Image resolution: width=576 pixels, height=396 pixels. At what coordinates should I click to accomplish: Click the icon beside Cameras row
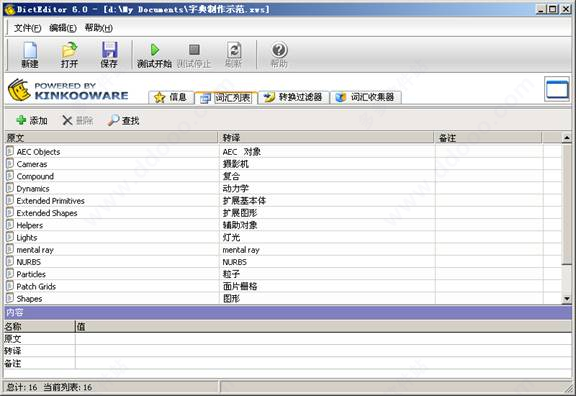[x=10, y=163]
